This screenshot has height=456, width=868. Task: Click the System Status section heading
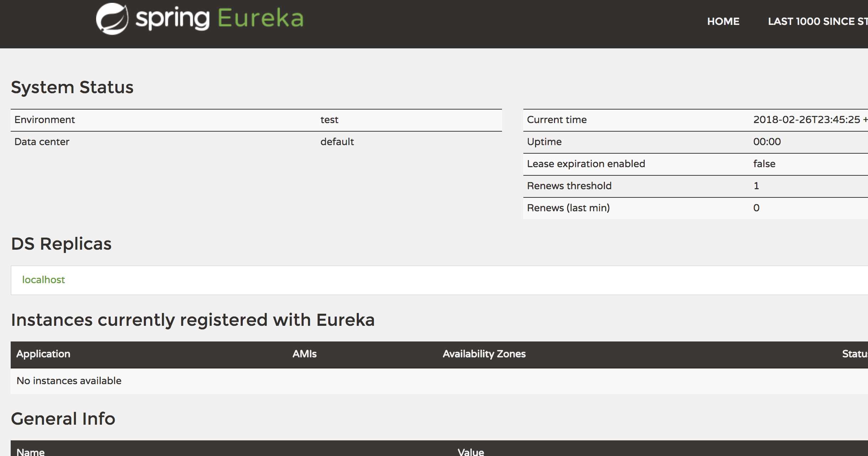point(73,87)
